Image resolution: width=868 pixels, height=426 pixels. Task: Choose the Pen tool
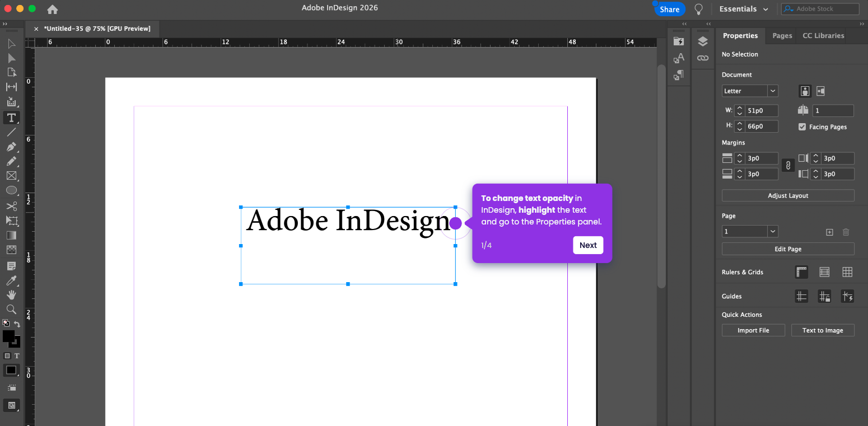coord(12,147)
